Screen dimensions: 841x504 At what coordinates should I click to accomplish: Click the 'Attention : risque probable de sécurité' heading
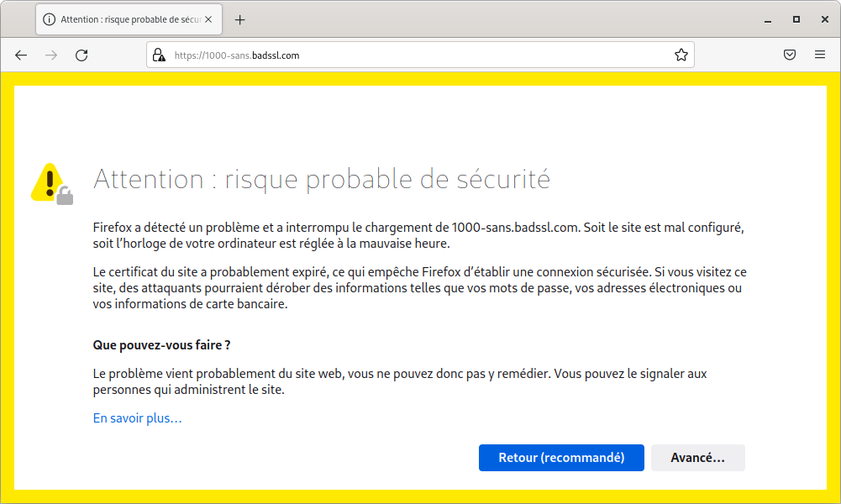(x=322, y=179)
